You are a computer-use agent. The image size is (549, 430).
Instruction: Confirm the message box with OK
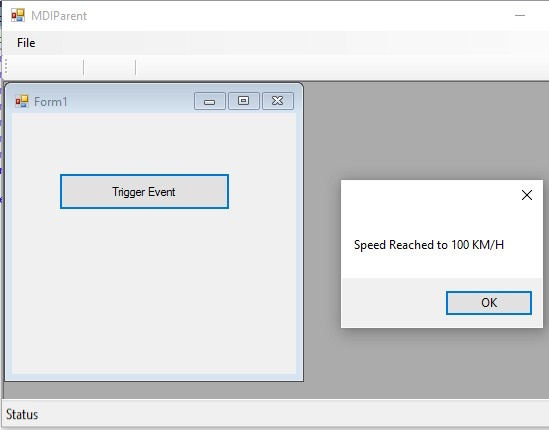489,303
